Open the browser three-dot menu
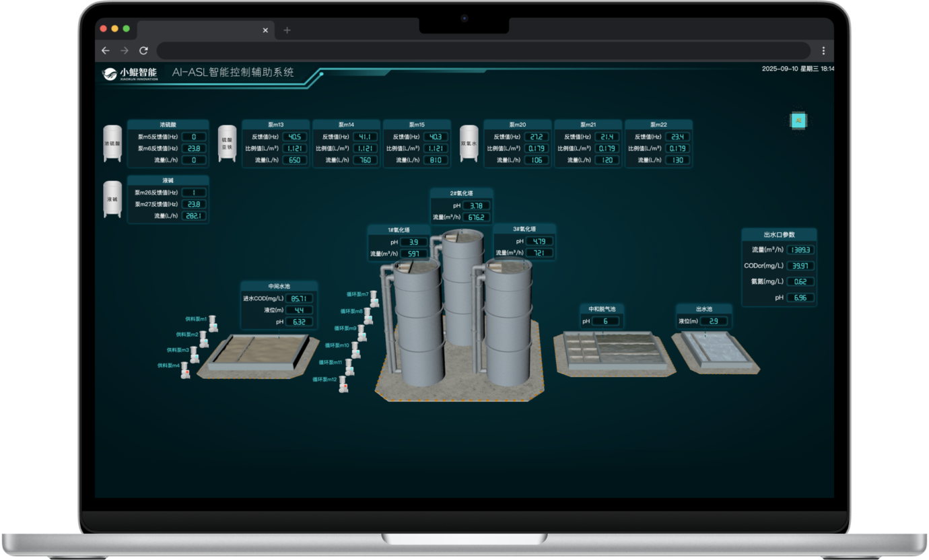The width and height of the screenshot is (929, 560). click(823, 50)
